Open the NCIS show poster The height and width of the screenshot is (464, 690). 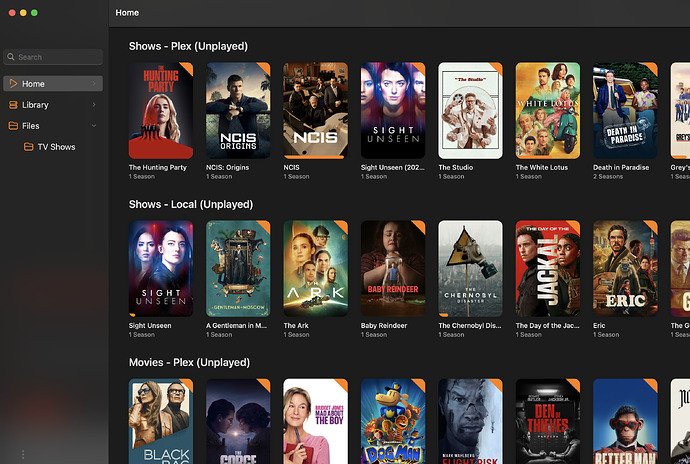[x=316, y=110]
